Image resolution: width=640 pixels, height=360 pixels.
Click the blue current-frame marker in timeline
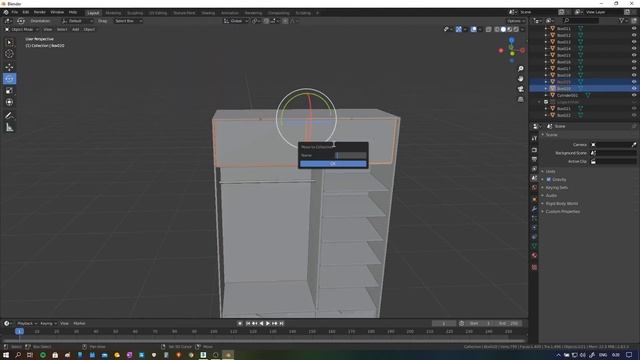pos(19,331)
